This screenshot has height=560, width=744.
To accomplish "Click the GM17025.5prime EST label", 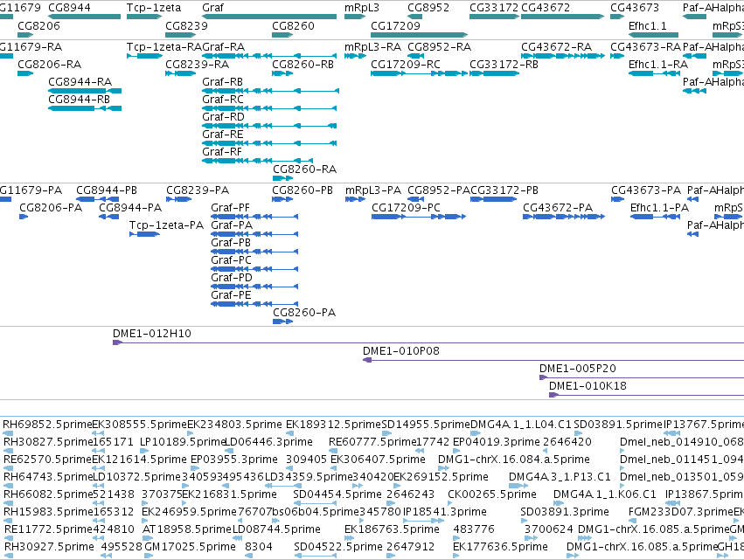I will coord(190,547).
